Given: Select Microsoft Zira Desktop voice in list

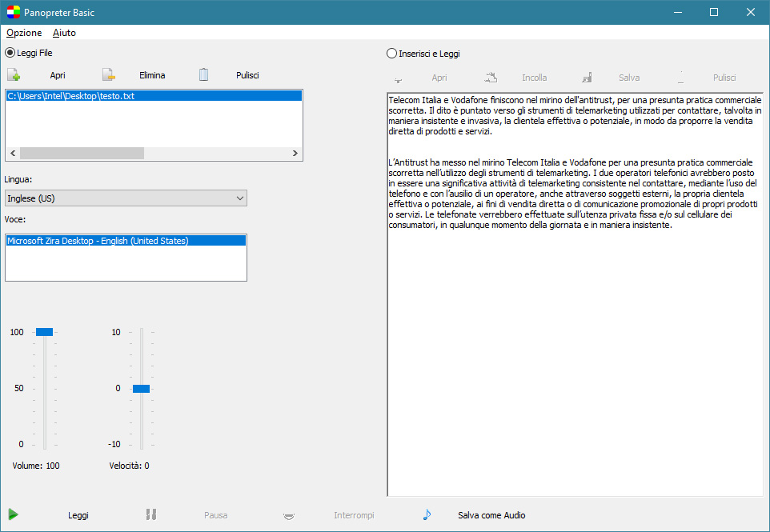Looking at the screenshot, I should (x=98, y=240).
